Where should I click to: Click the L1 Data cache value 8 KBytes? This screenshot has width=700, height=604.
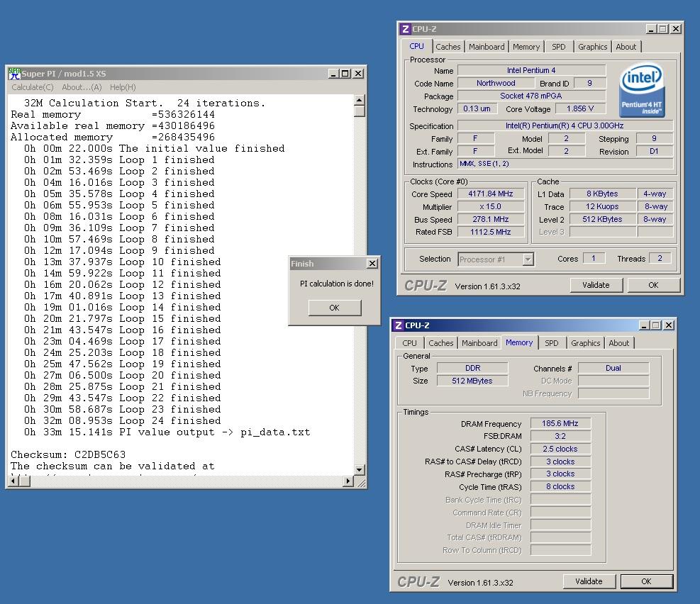(602, 194)
